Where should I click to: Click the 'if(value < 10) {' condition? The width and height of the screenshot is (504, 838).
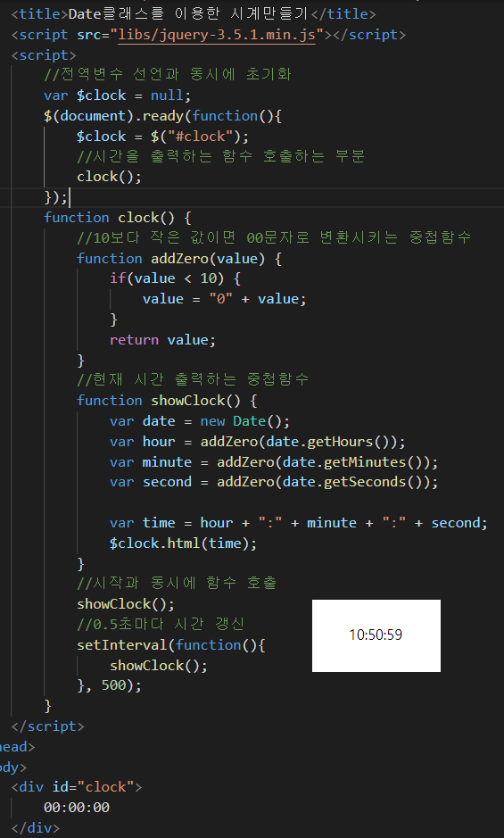pyautogui.click(x=175, y=278)
